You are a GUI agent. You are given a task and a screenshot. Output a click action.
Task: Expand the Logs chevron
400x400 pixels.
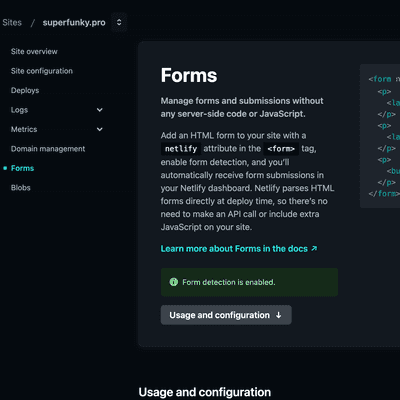pyautogui.click(x=100, y=110)
